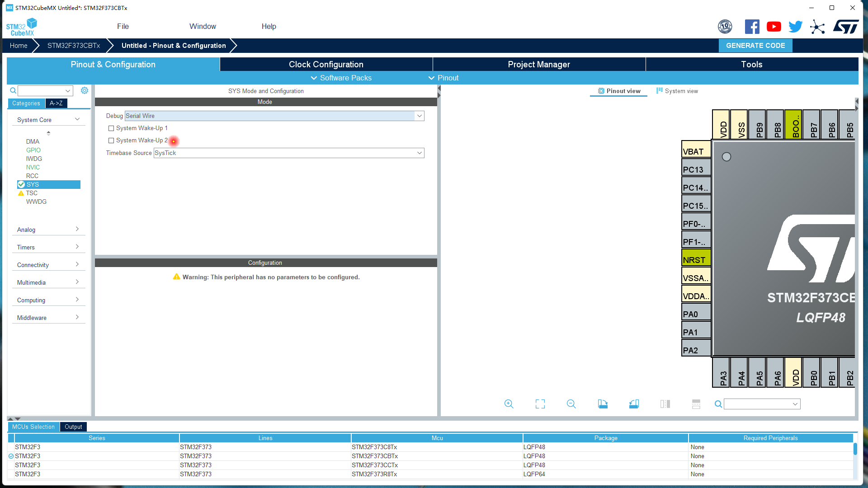Expand the Connectivity category
This screenshot has height=488, width=868.
click(48, 265)
